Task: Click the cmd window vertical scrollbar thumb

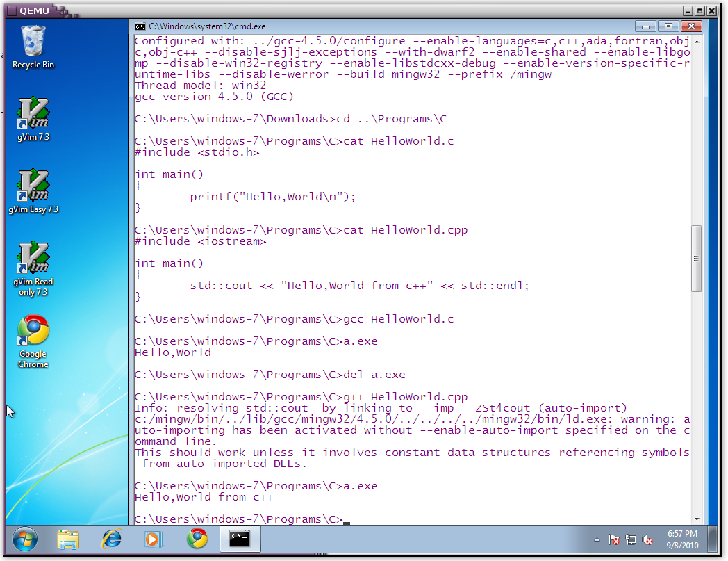Action: [x=696, y=259]
